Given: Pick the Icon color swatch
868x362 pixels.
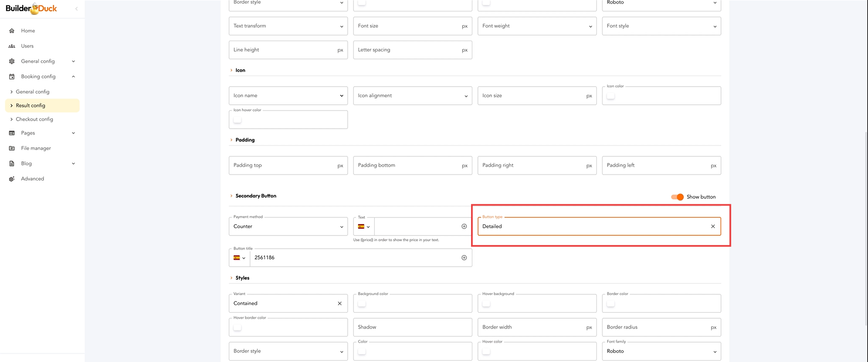Looking at the screenshot, I should tap(610, 96).
